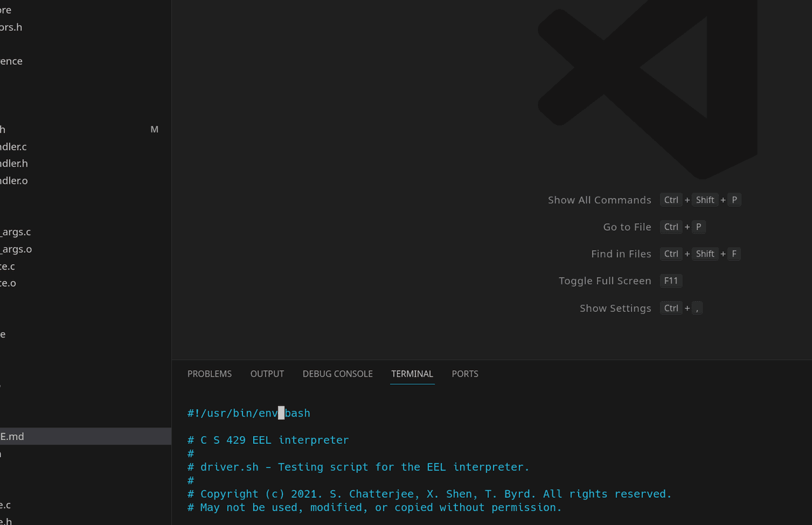Click the Show Settings hint
The image size is (812, 525).
click(x=615, y=308)
